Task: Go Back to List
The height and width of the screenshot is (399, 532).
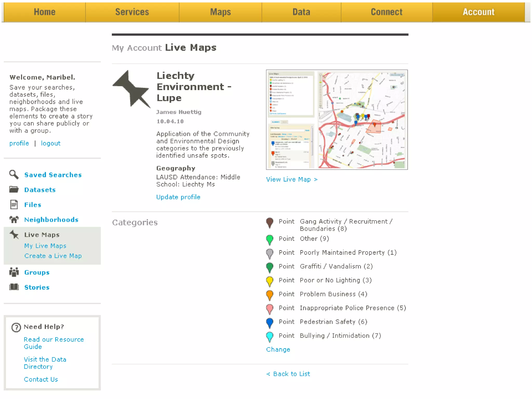Action: (288, 374)
